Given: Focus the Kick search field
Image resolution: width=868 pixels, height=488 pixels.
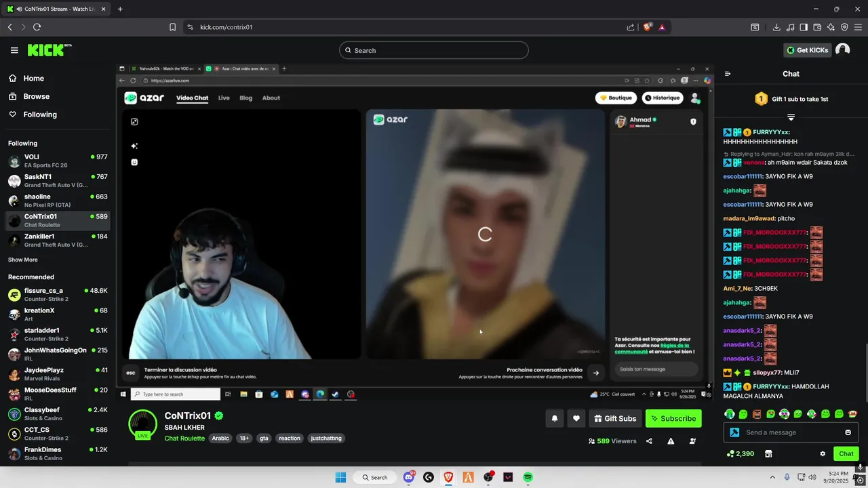Looking at the screenshot, I should (x=434, y=50).
